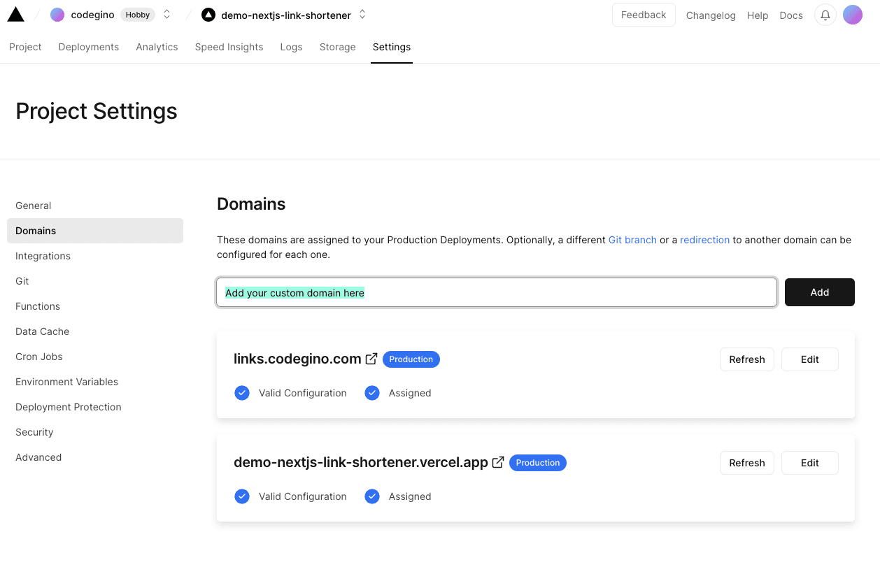Select Environment Variables in the sidebar
Image resolution: width=880 pixels, height=588 pixels.
click(x=66, y=382)
